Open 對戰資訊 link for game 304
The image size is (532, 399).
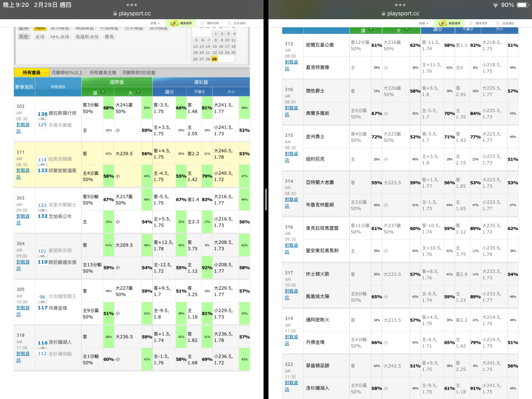pyautogui.click(x=23, y=266)
